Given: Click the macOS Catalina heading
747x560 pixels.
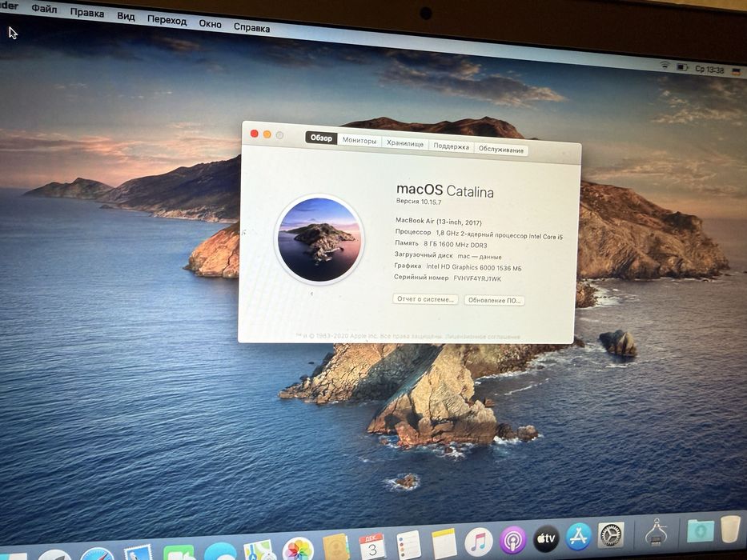Looking at the screenshot, I should 444,190.
